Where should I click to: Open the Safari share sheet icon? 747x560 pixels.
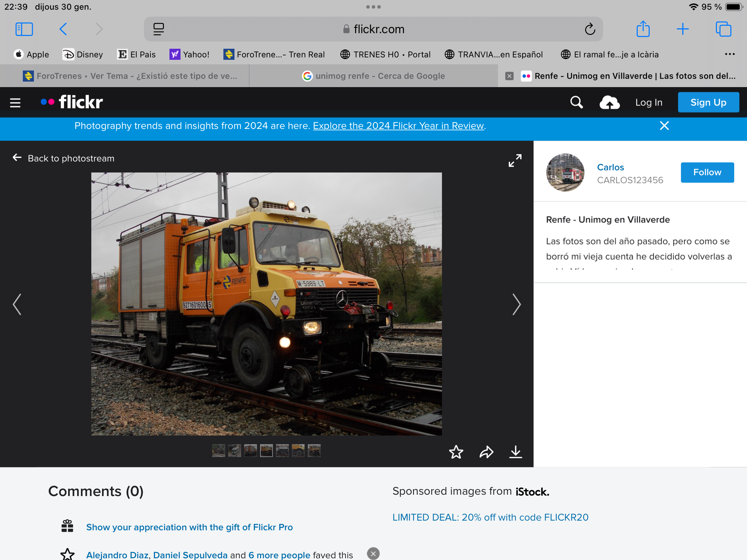(643, 29)
